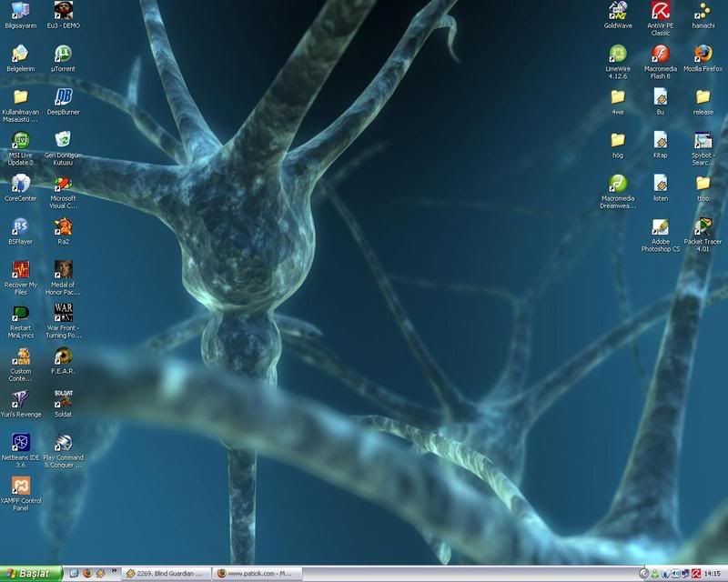
Task: Launch NetBeans IDE 3.6
Action: 20,451
